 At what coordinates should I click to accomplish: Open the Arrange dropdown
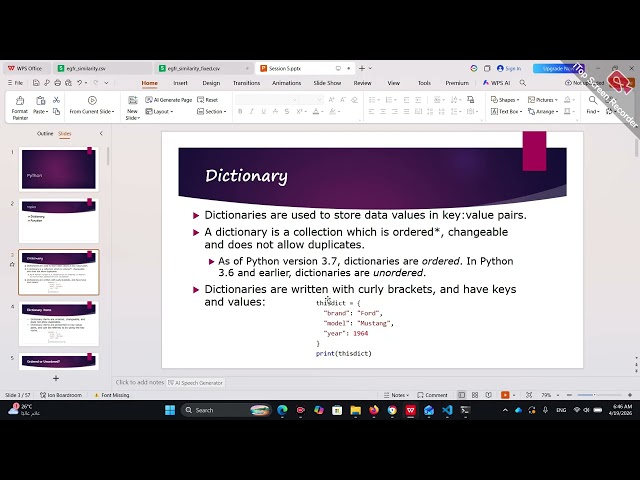(543, 111)
